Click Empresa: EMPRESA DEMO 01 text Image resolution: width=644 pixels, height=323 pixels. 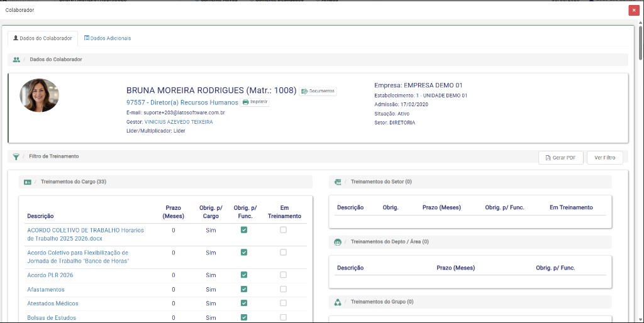(x=418, y=85)
